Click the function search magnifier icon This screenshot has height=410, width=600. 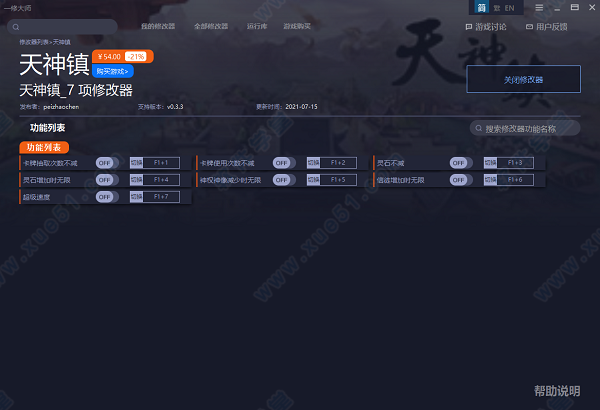coord(478,128)
